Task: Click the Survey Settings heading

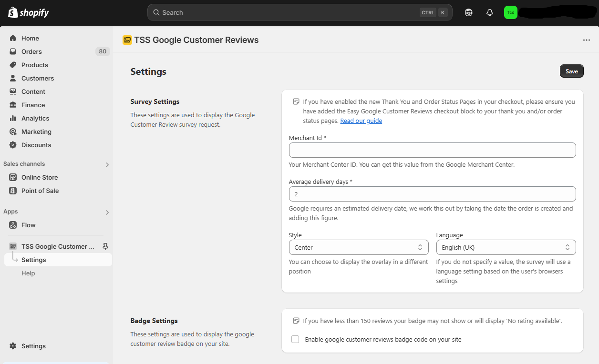Action: click(x=155, y=101)
